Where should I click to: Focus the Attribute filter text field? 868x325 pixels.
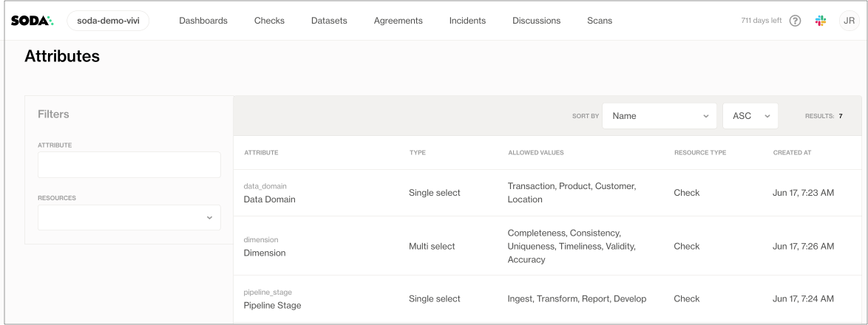click(x=129, y=165)
